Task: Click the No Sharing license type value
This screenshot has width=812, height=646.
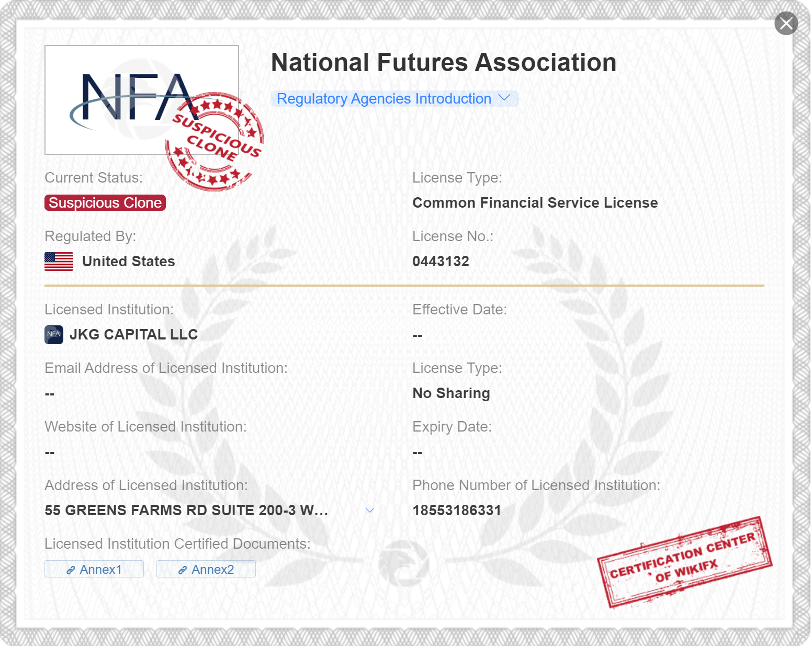Action: [x=452, y=393]
